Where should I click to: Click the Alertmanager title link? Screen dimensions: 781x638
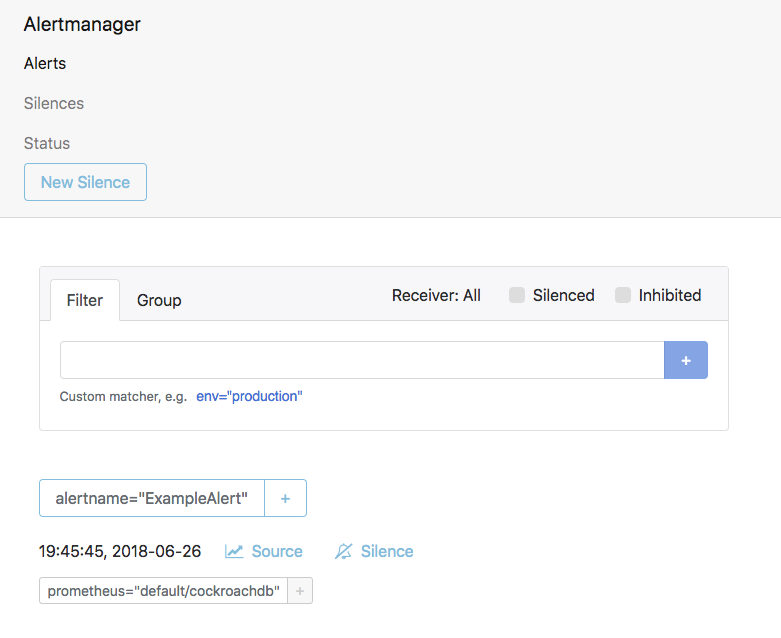pyautogui.click(x=82, y=24)
